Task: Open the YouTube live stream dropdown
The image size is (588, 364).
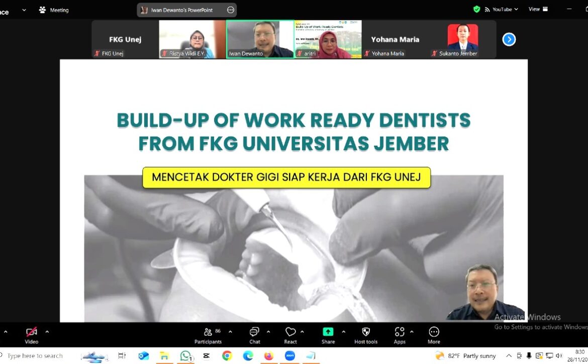Action: [502, 10]
